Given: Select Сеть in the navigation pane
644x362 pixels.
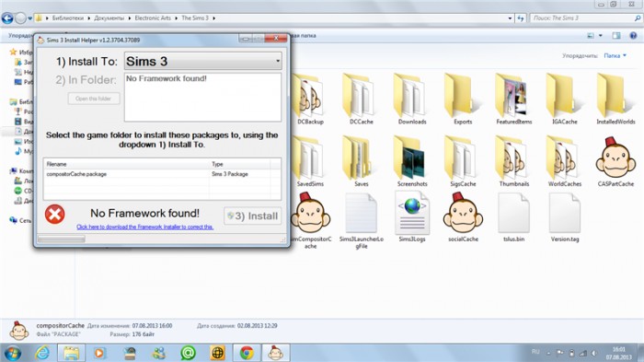Looking at the screenshot, I should click(20, 220).
